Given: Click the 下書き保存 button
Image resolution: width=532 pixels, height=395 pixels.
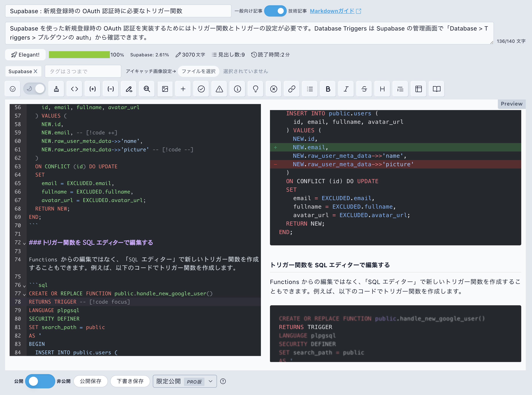Looking at the screenshot, I should [x=130, y=381].
